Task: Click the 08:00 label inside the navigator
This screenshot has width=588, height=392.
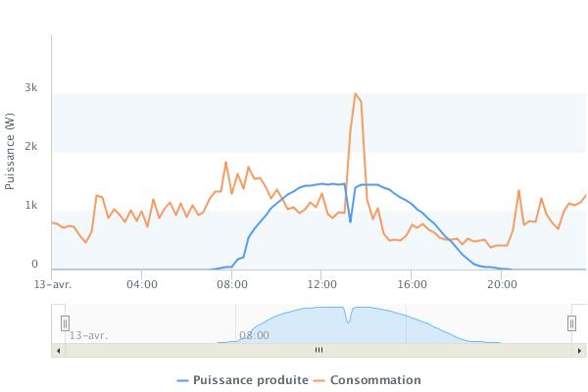Action: (254, 335)
